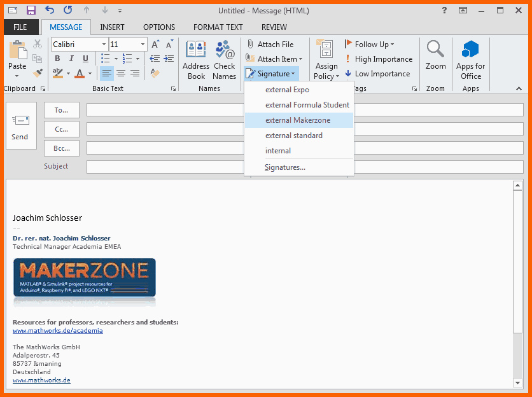Open Apps for Office
This screenshot has width=532, height=397.
coord(470,60)
